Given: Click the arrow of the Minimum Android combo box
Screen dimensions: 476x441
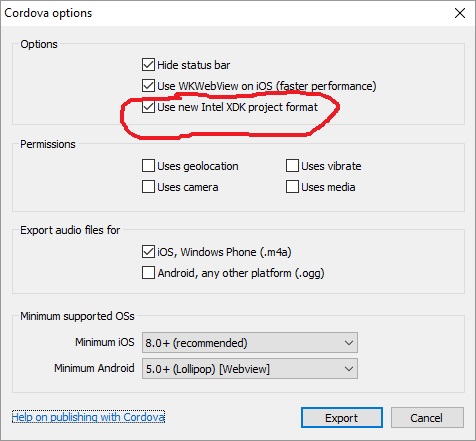Looking at the screenshot, I should point(349,369).
